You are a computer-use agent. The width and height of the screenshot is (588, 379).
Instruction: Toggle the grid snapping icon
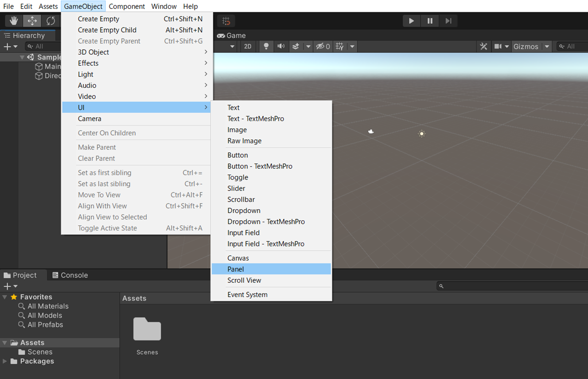(x=226, y=20)
